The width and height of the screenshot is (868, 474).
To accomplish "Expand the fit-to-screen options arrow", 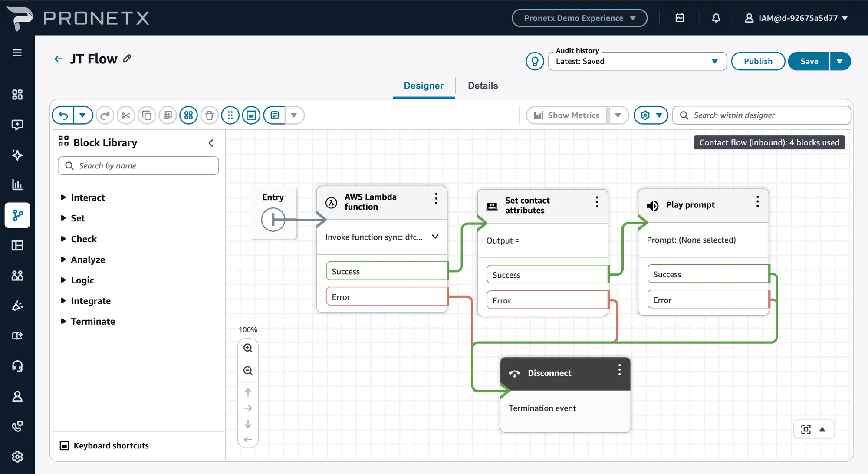I will [x=822, y=429].
